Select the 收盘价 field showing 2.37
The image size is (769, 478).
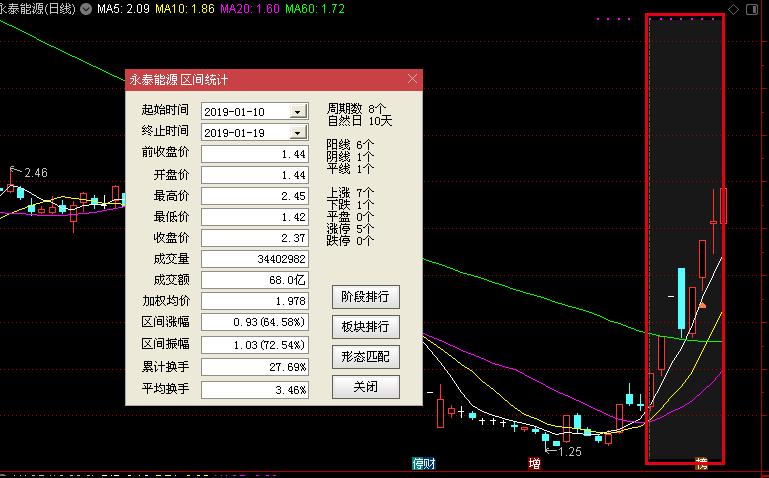pyautogui.click(x=255, y=238)
